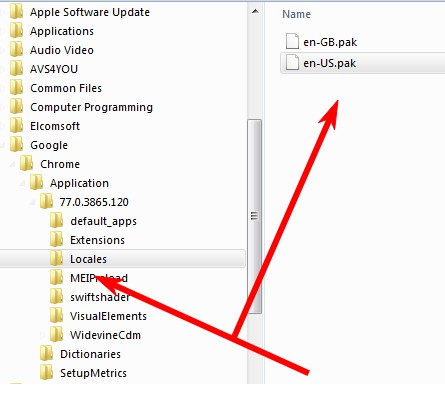Click the file icon of en-US.pak
Viewport: 445px width, 402px height.
point(292,63)
